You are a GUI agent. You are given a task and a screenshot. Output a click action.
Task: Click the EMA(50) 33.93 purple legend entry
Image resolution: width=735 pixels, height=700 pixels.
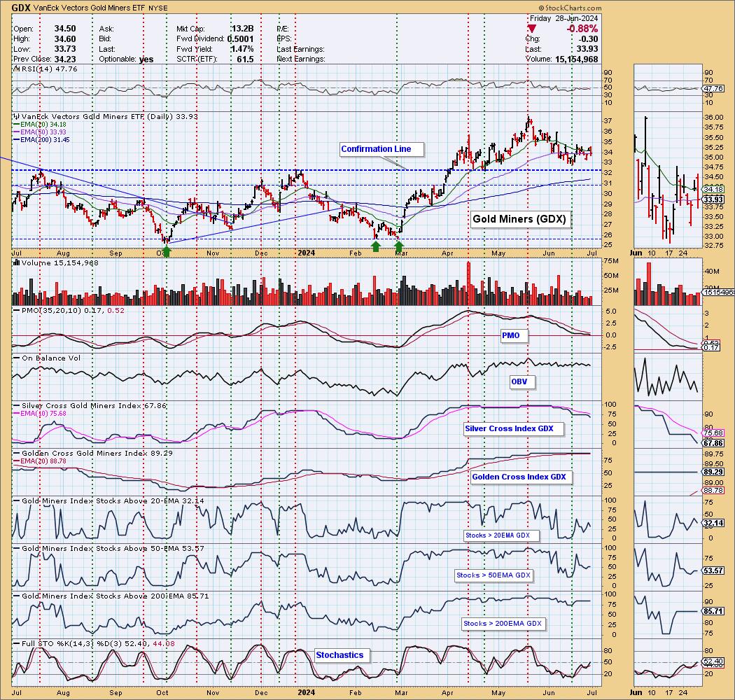[x=40, y=132]
